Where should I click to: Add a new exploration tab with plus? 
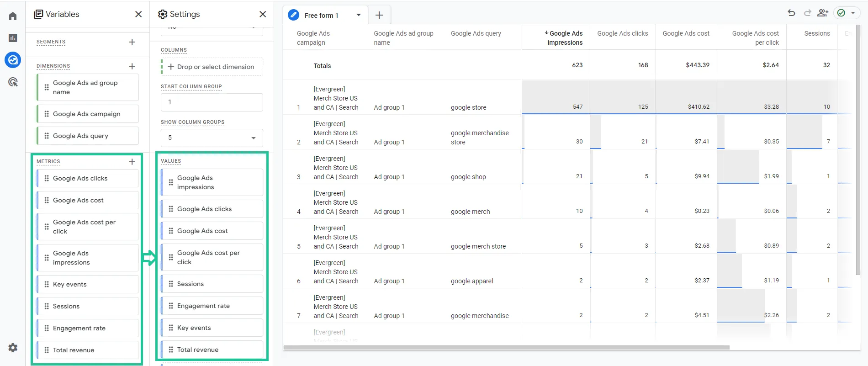(379, 15)
